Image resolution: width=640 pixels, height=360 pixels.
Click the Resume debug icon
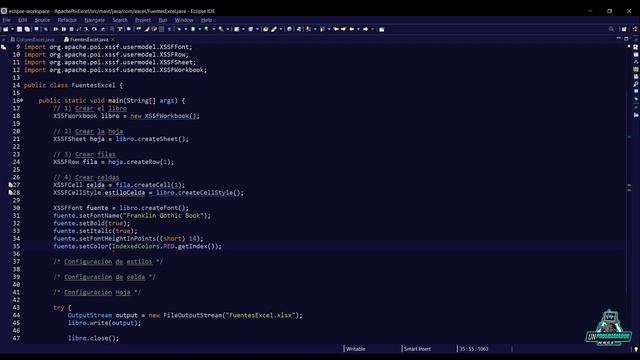coord(56,29)
